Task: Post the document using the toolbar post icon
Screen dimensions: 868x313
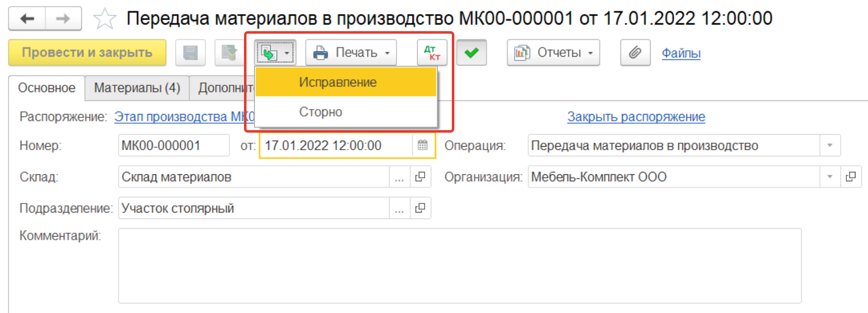Action: [229, 53]
